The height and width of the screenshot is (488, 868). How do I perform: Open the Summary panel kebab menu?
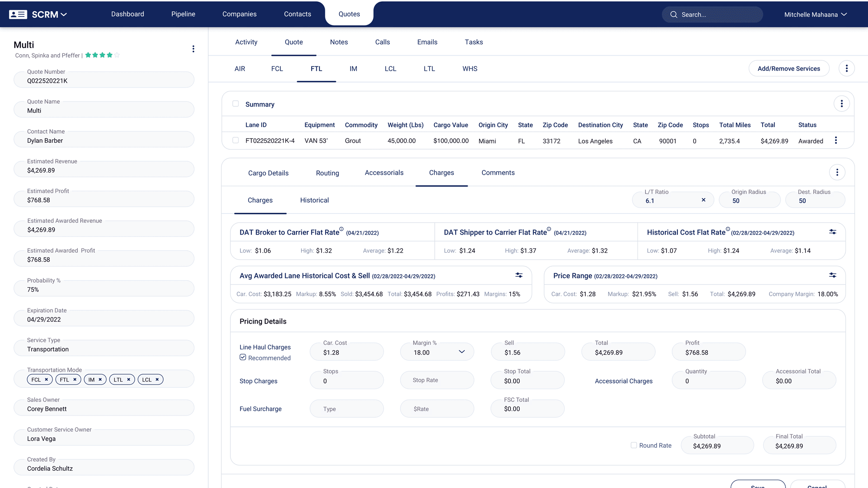(842, 104)
